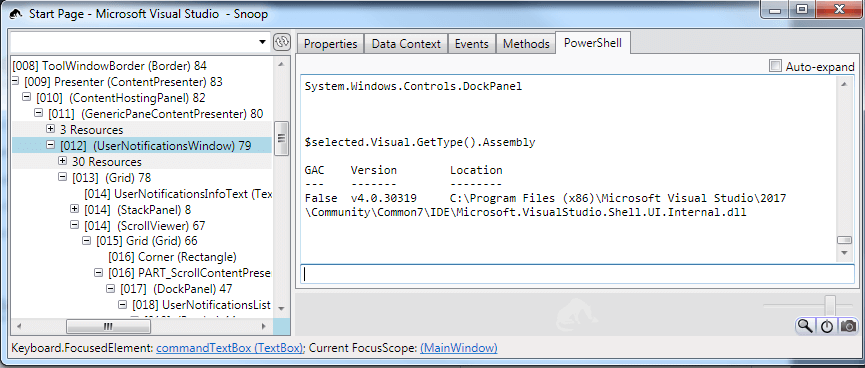Click the refresh visual tree icon
This screenshot has height=368, width=865.
[x=282, y=42]
